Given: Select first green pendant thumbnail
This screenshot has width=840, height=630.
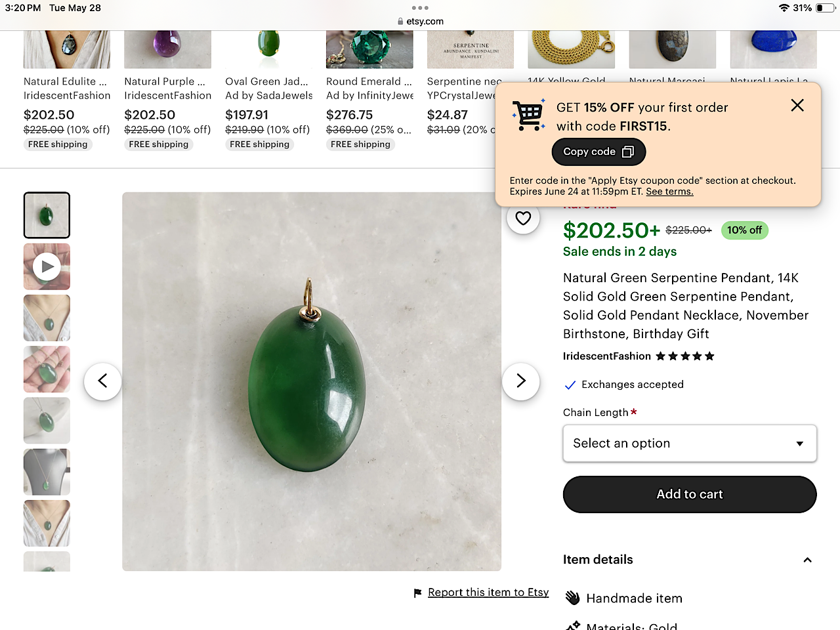Looking at the screenshot, I should pyautogui.click(x=47, y=215).
